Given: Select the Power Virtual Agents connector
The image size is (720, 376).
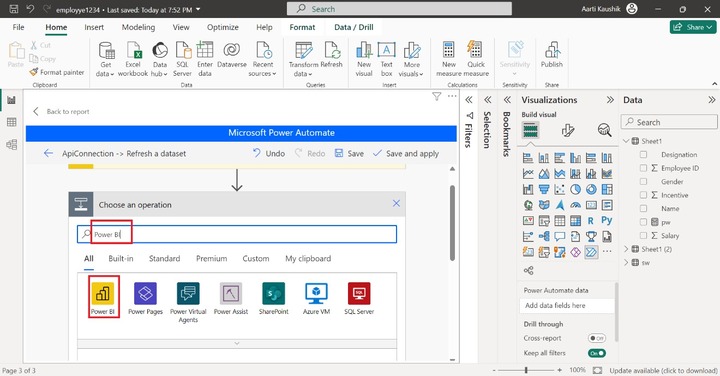Looking at the screenshot, I should 188,303.
